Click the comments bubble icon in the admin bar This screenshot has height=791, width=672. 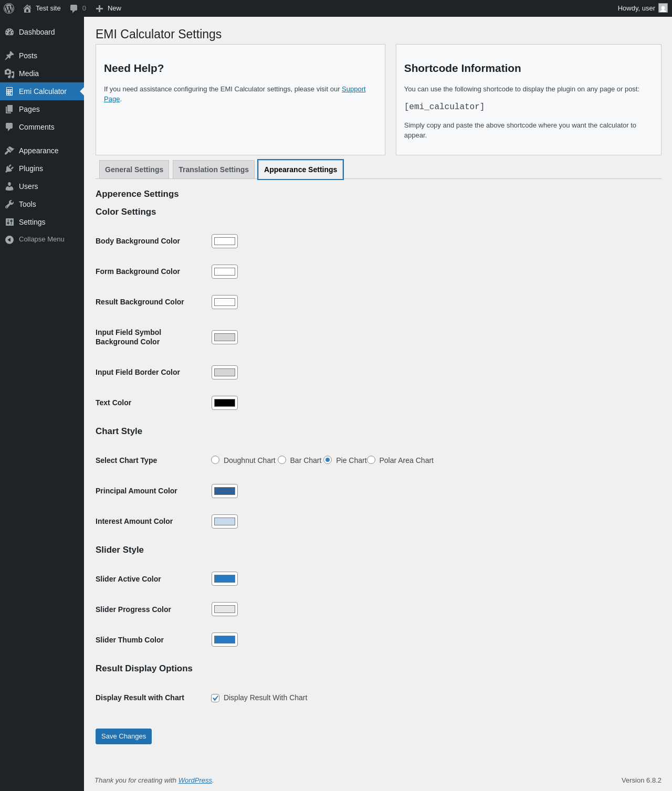[74, 8]
